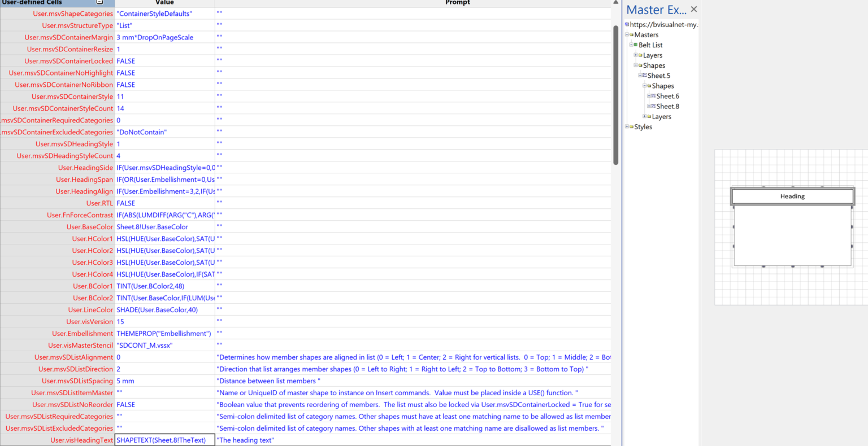Collapse the Masters tree node
This screenshot has height=446, width=868.
(626, 34)
